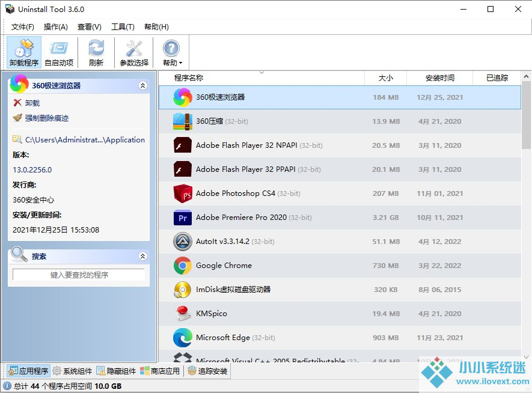Click the 3.21 GB size value
532x393 pixels.
coord(386,218)
